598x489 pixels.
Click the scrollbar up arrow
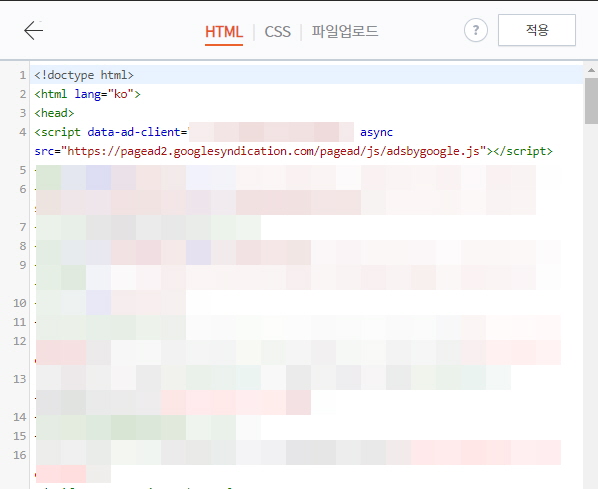pyautogui.click(x=591, y=70)
